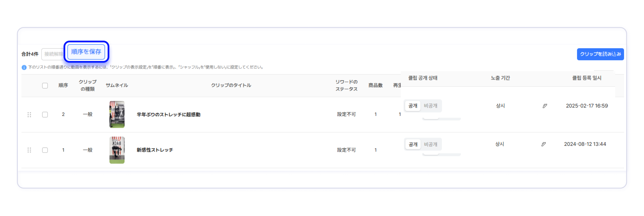Edit exposure period pencil icon for 2024-08-12 clip
The height and width of the screenshot is (216, 644).
point(544,144)
